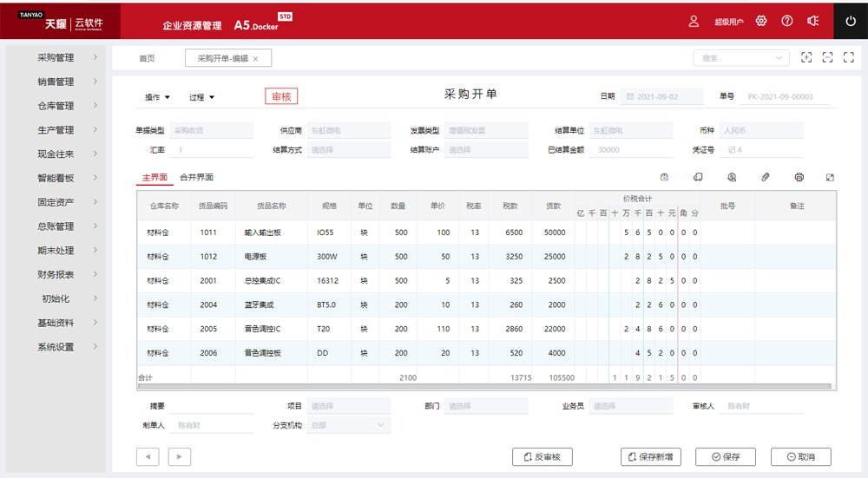Click the paperclip attachment icon
The width and height of the screenshot is (868, 478).
(x=765, y=177)
